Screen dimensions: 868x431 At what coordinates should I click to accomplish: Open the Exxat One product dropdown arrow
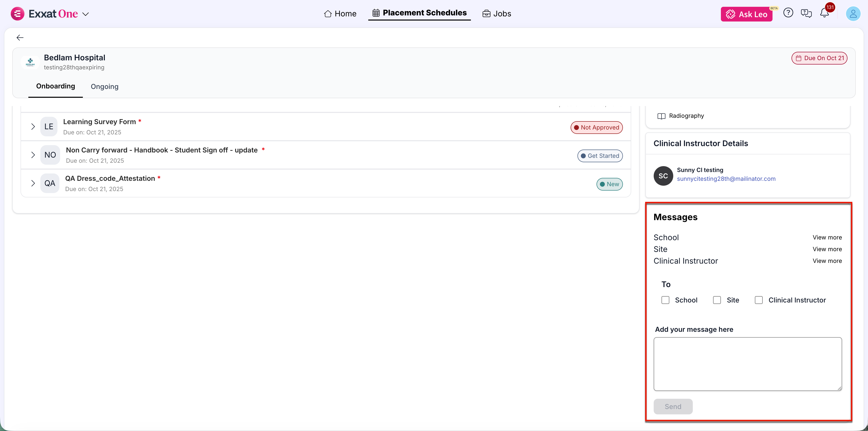[86, 14]
